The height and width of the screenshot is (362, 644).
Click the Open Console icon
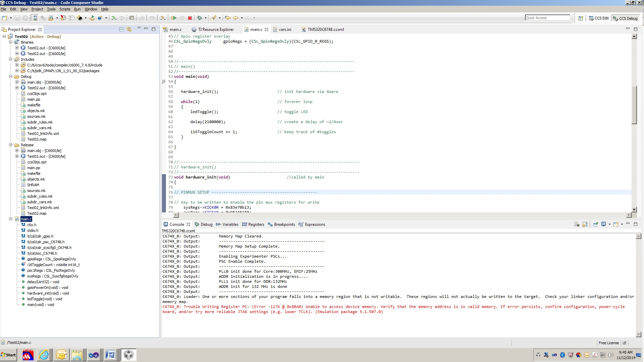pyautogui.click(x=616, y=224)
